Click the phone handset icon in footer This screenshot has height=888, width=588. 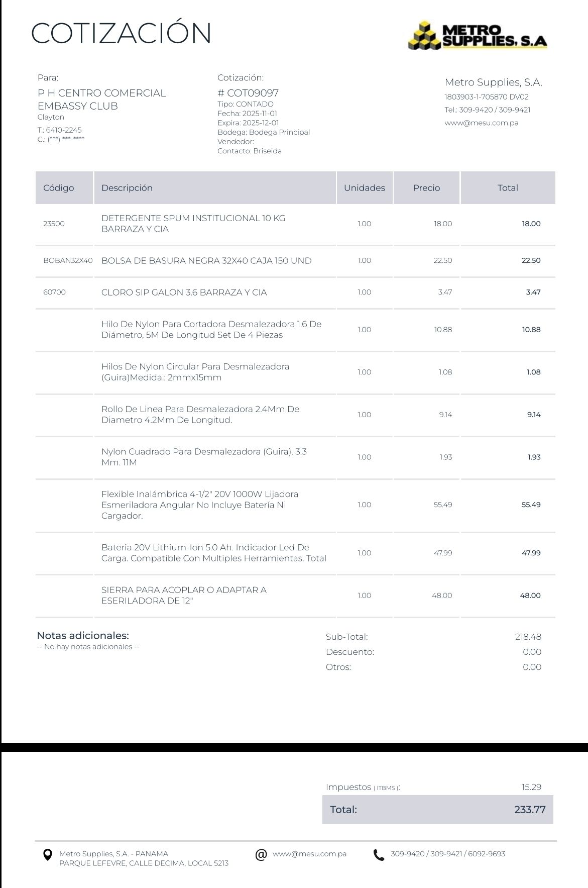(x=379, y=855)
